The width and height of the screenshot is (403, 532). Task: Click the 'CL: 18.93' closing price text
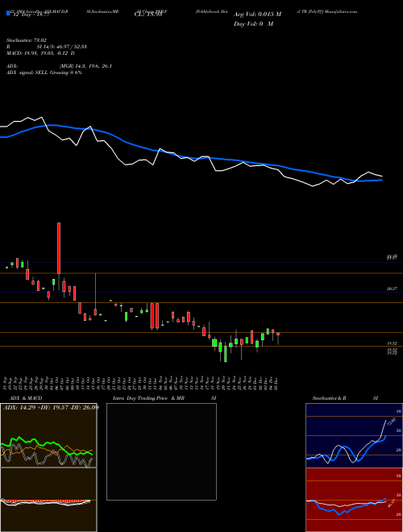tap(148, 15)
